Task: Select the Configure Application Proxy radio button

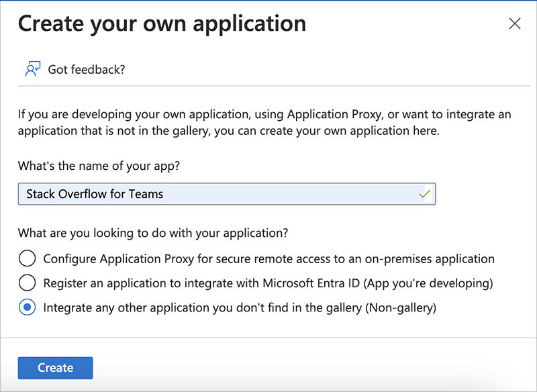Action: 27,258
